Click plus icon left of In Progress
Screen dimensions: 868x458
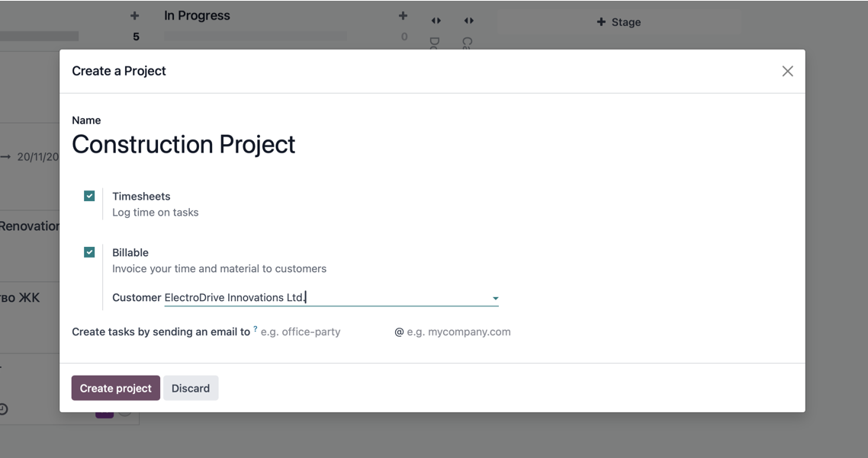pos(134,16)
